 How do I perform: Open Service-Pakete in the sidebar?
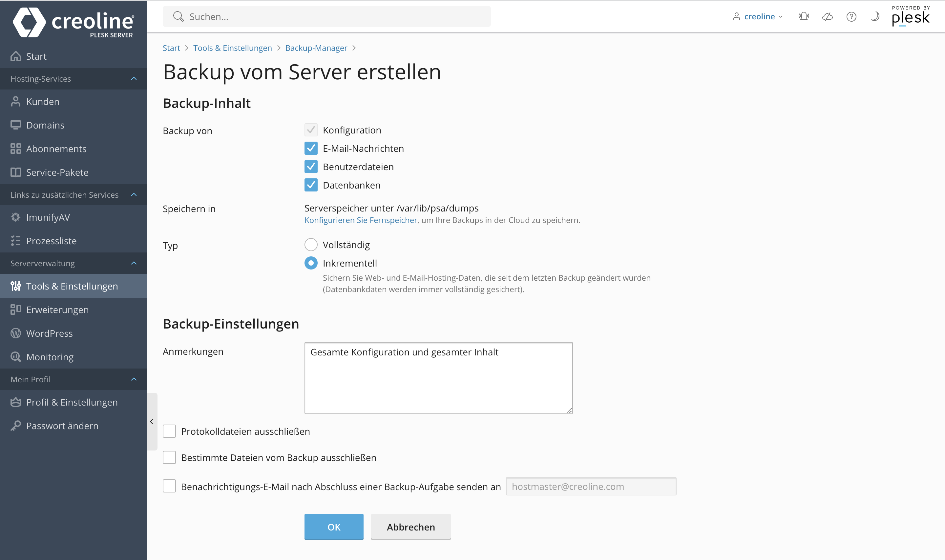coord(73,172)
